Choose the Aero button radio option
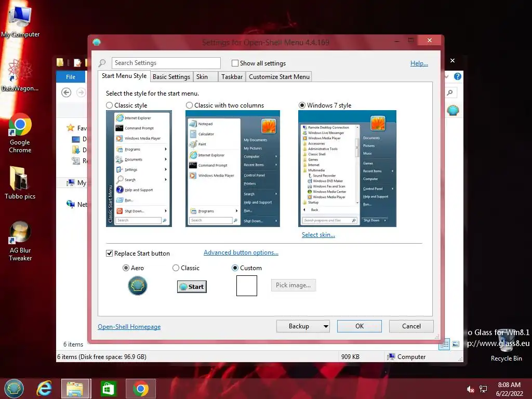Viewport: 532px width, 399px height. pos(126,268)
